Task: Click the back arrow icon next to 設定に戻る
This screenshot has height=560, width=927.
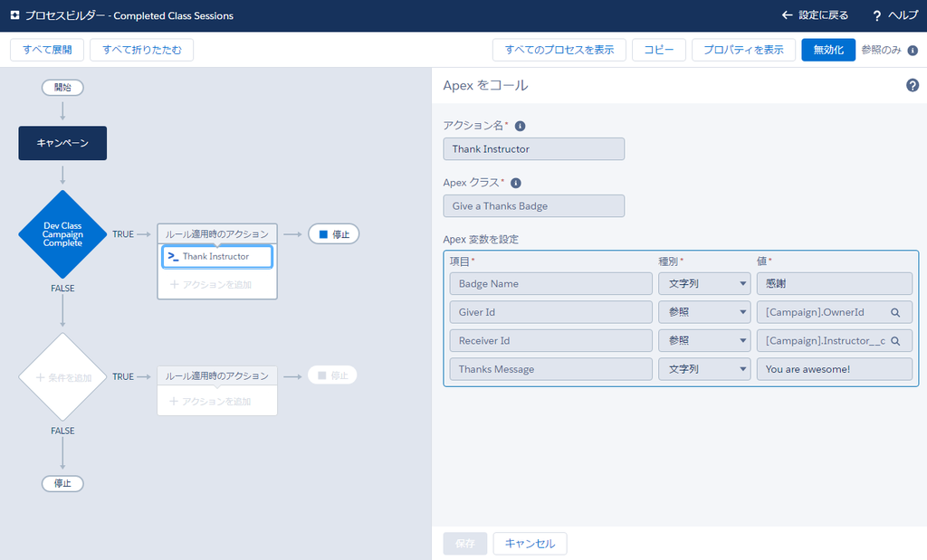Action: pos(787,15)
